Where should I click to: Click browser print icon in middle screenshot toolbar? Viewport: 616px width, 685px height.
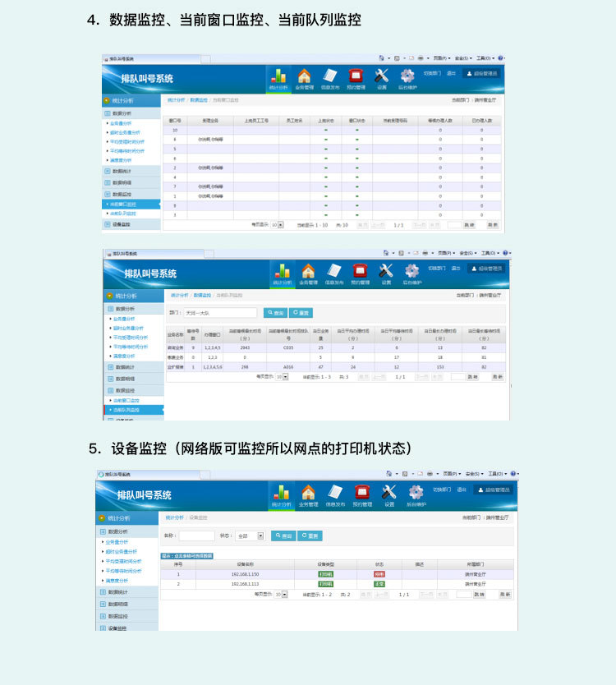point(425,253)
